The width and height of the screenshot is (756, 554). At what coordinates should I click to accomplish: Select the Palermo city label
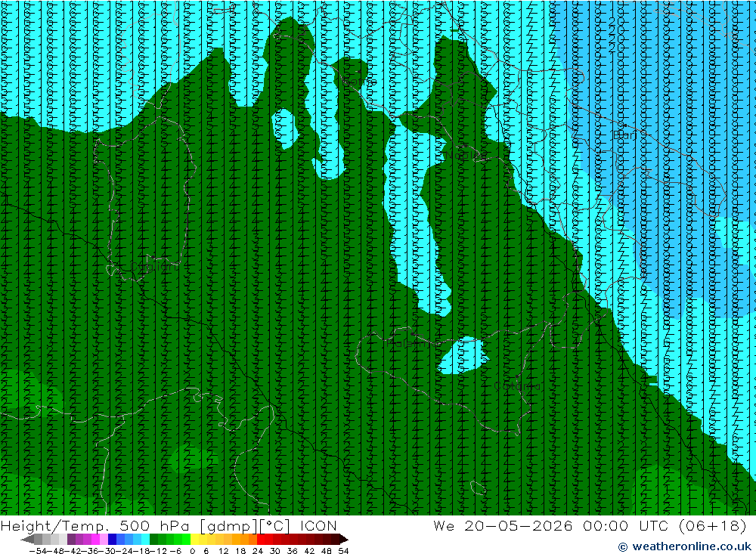pyautogui.click(x=411, y=343)
